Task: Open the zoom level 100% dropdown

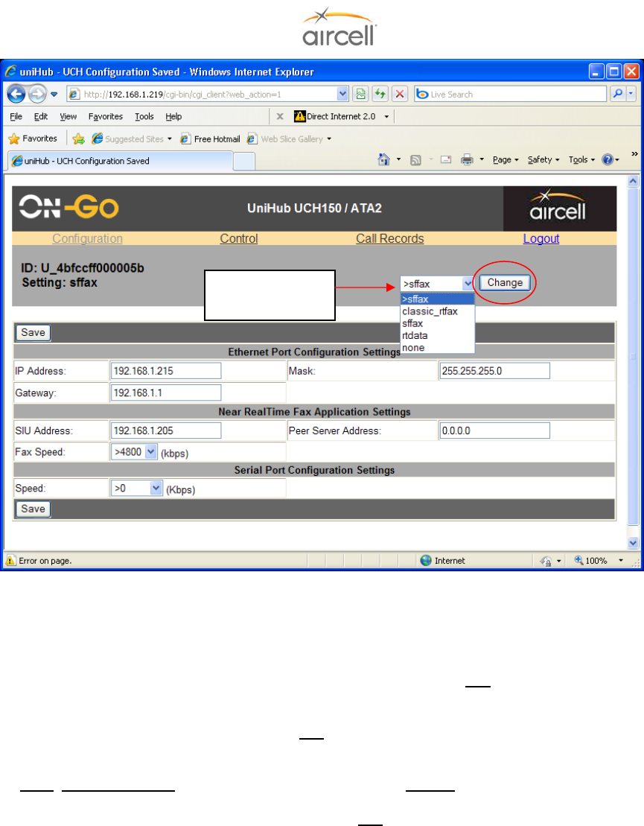Action: coord(620,561)
